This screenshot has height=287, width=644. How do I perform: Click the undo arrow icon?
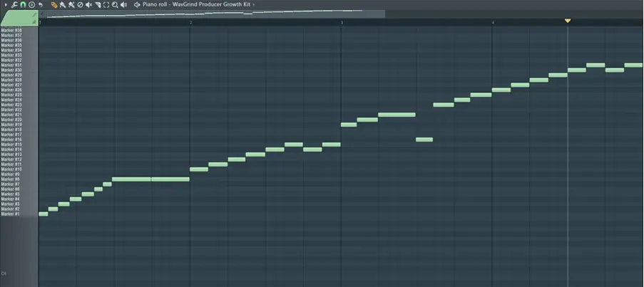(x=40, y=4)
